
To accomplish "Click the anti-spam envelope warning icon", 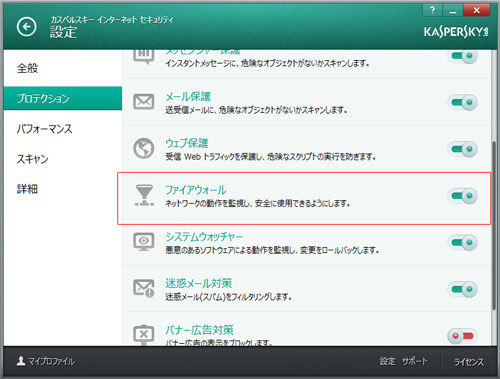I will point(144,288).
